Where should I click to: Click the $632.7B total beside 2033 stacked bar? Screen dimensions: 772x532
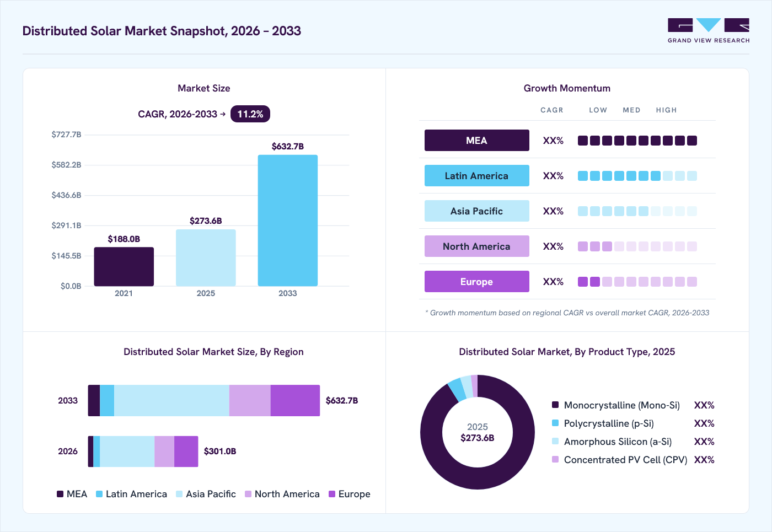click(342, 400)
